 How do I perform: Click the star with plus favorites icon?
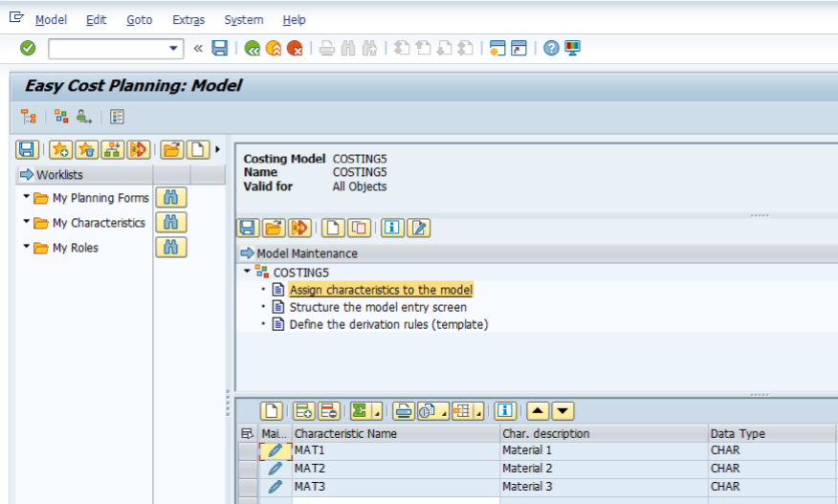pos(60,149)
